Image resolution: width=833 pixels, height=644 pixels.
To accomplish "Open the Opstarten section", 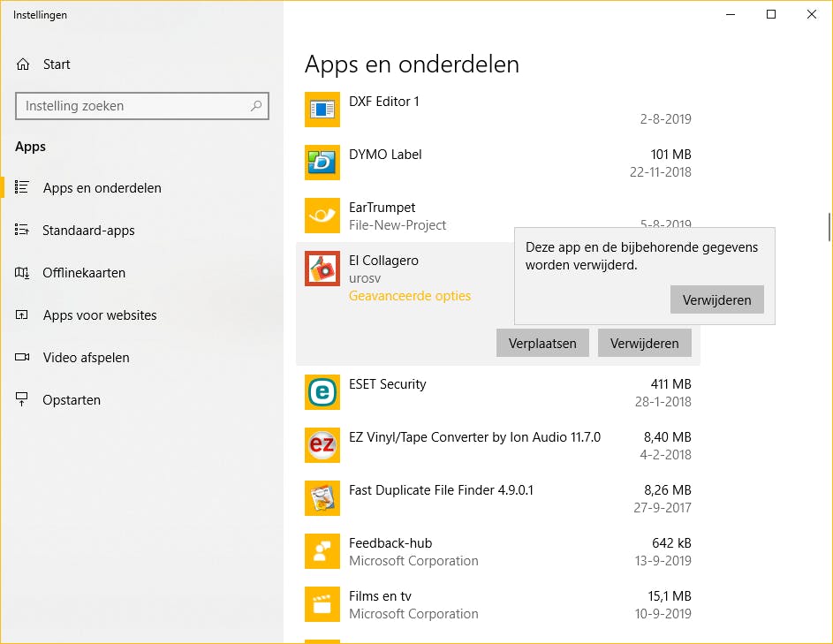I will click(72, 400).
